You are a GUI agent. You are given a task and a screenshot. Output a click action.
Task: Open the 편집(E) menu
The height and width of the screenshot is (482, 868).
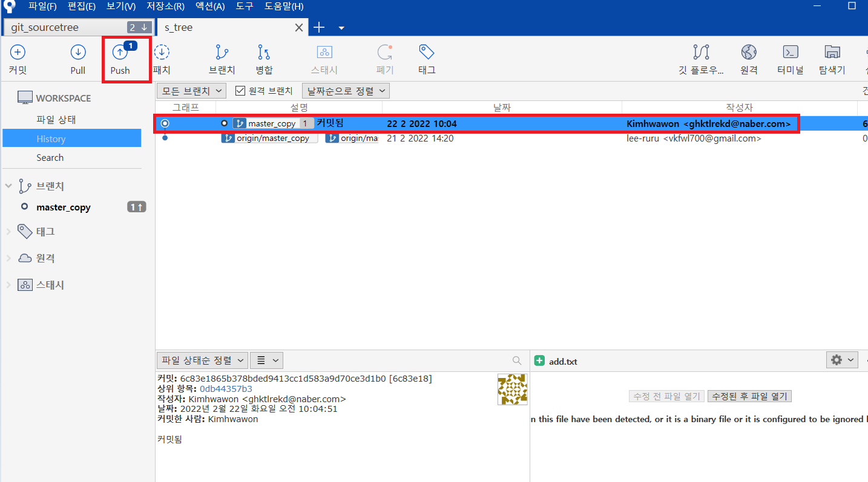[82, 7]
